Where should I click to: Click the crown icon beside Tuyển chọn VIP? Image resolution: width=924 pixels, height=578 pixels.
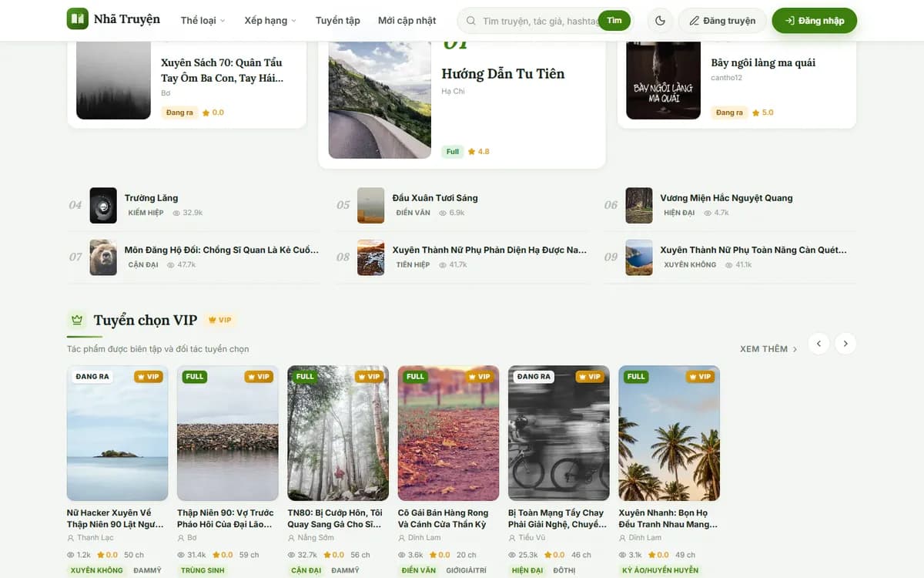pyautogui.click(x=76, y=320)
